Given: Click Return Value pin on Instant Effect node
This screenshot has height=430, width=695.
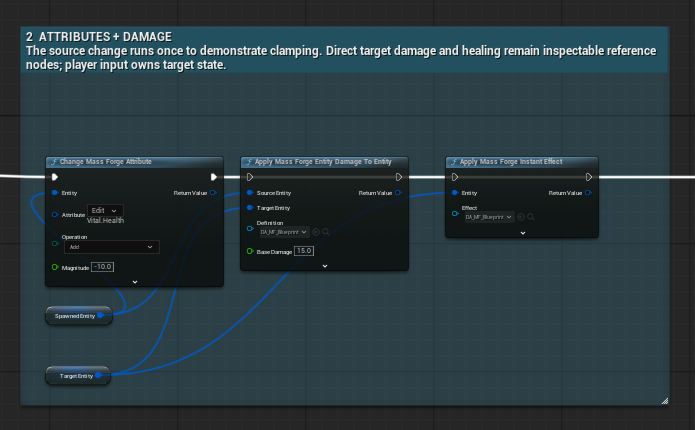Looking at the screenshot, I should tap(588, 193).
